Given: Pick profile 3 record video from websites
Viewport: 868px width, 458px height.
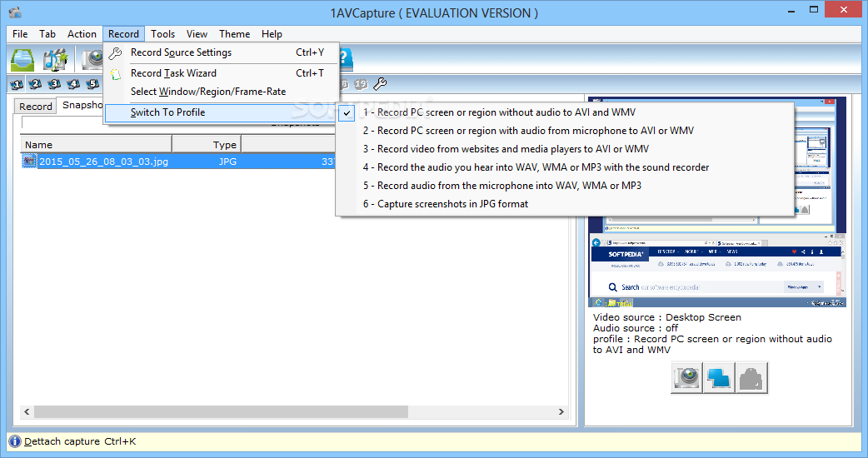Looking at the screenshot, I should click(565, 149).
